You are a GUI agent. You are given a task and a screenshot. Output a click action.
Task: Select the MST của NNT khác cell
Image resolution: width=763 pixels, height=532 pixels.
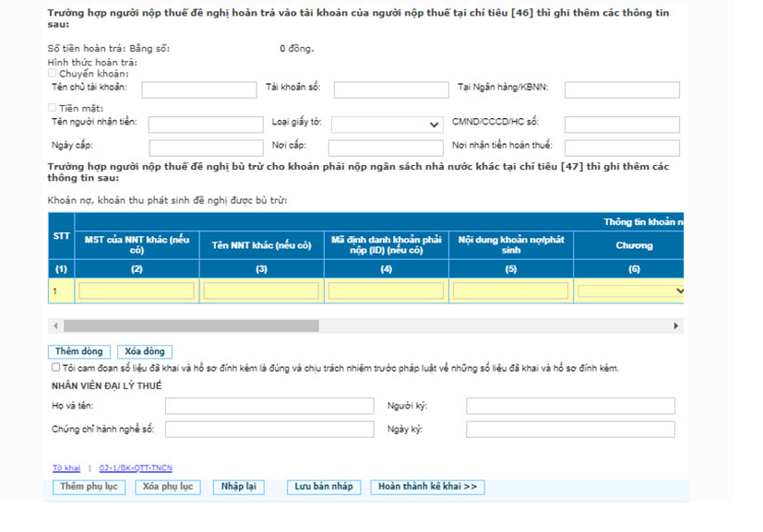(137, 290)
